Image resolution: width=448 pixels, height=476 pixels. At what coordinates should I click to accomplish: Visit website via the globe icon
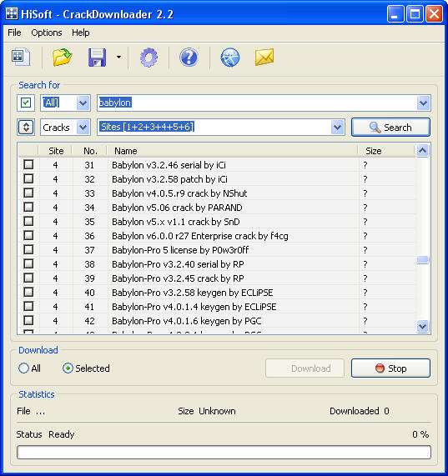(x=230, y=57)
